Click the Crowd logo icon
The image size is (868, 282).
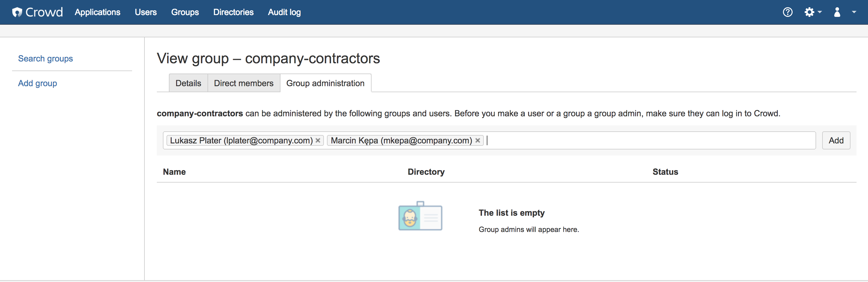[17, 12]
